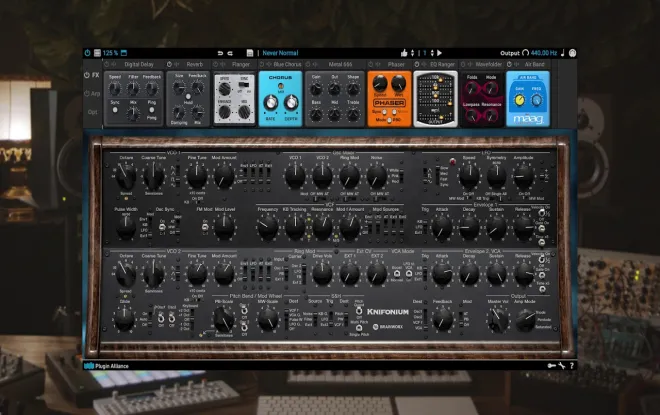Open the wrench settings icon

point(562,366)
